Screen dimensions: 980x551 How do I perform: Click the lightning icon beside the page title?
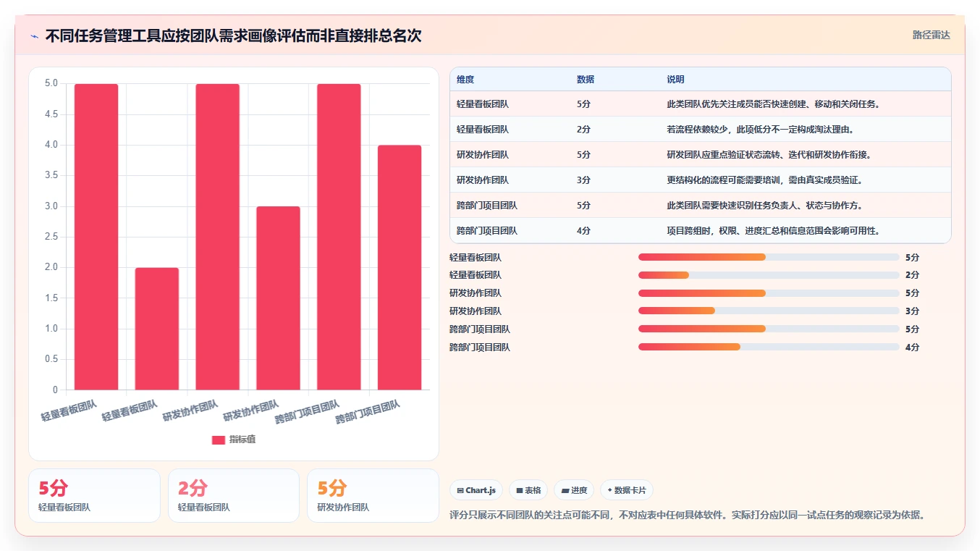pos(35,36)
